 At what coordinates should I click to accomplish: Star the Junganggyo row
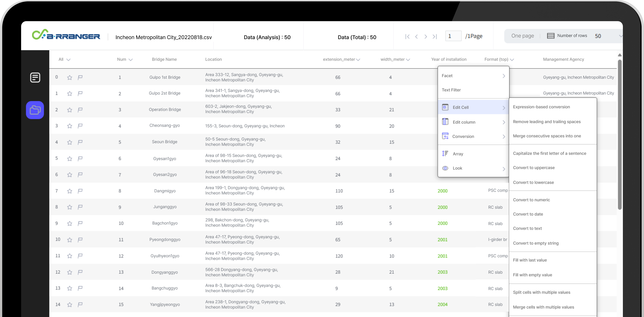70,207
